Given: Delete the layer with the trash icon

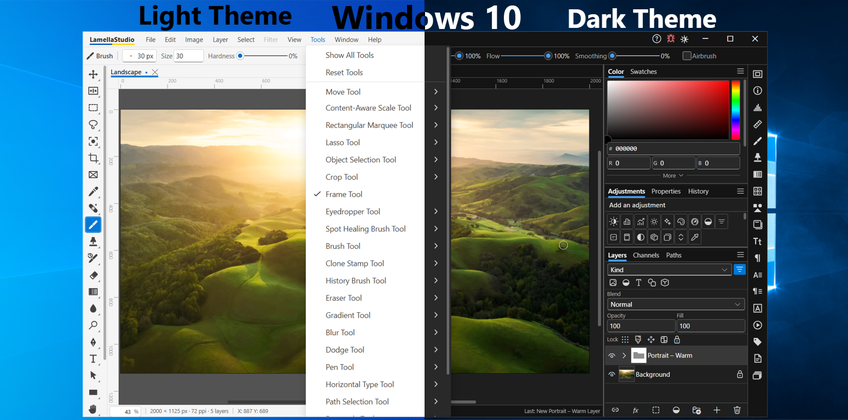Looking at the screenshot, I should pos(737,410).
